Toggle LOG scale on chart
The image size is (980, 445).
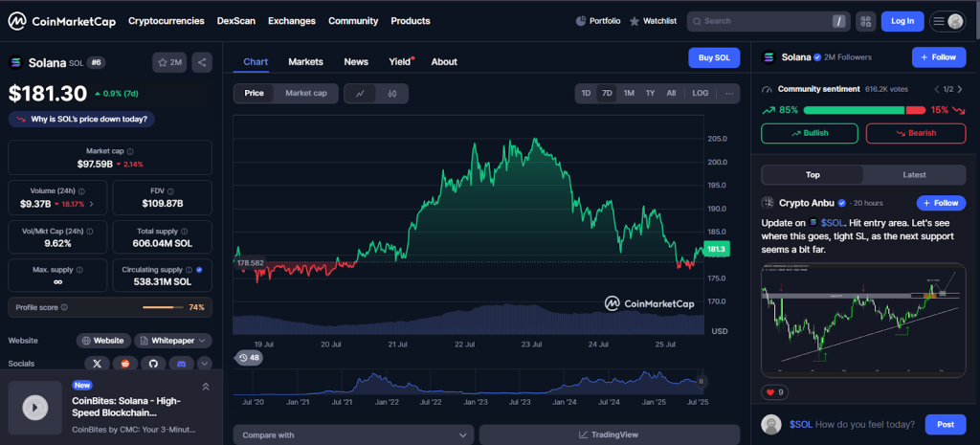pos(700,93)
